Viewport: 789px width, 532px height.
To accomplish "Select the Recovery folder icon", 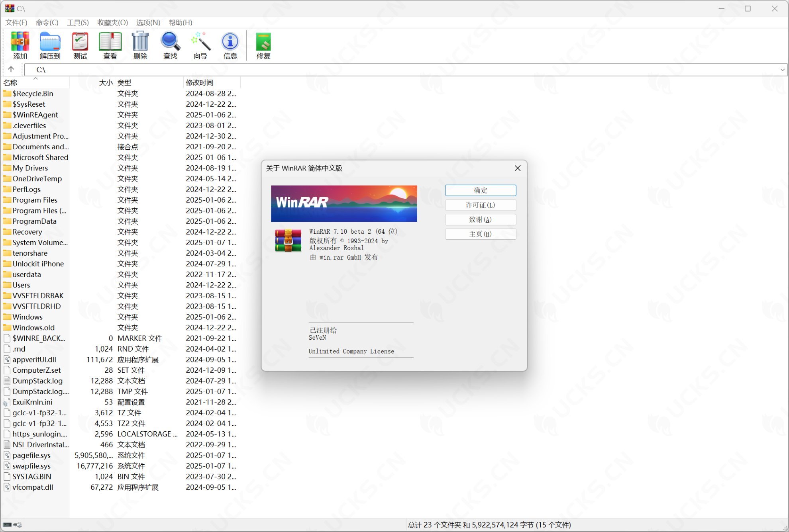I will pyautogui.click(x=7, y=232).
